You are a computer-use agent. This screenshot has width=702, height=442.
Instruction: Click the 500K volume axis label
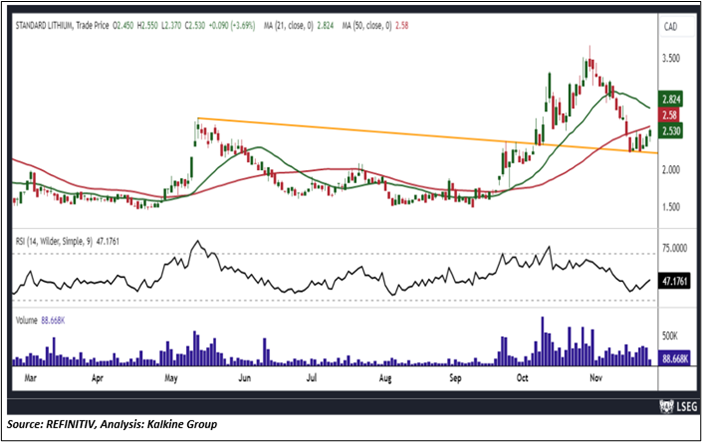670,336
